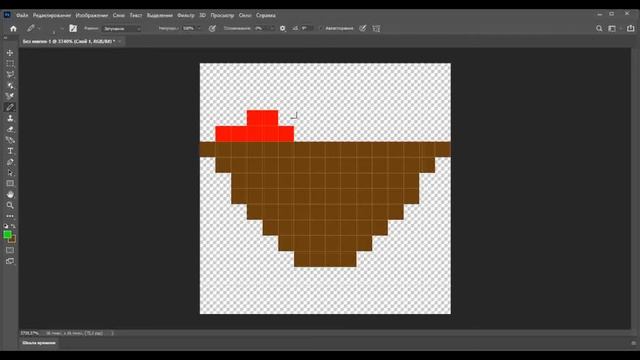Select the Quick Selection tool
The width and height of the screenshot is (640, 360).
click(10, 86)
